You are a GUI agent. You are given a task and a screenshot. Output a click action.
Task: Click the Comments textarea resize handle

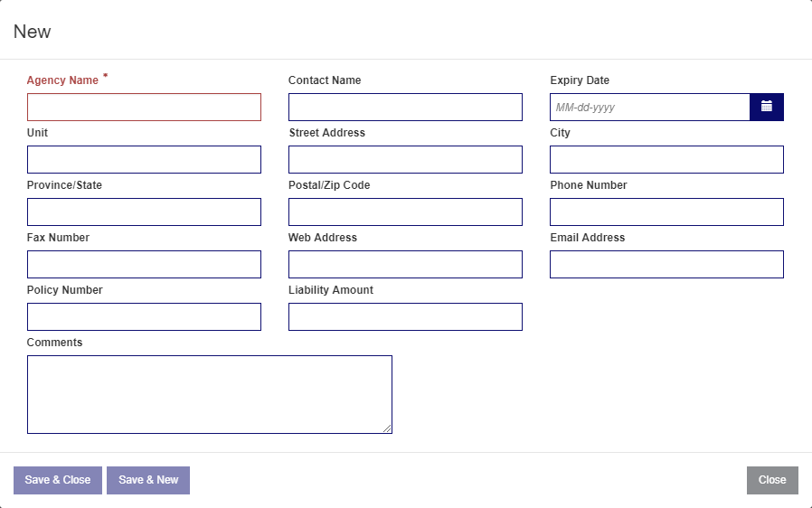pos(387,428)
